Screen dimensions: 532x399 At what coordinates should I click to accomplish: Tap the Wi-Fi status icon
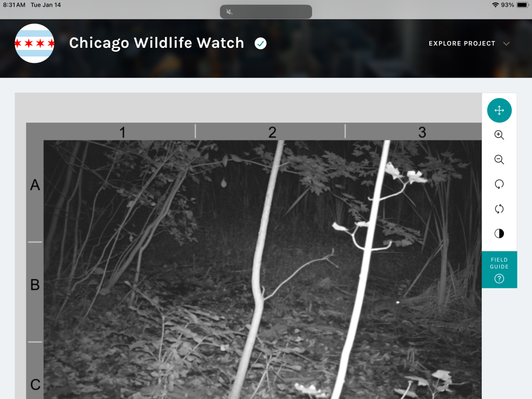pyautogui.click(x=495, y=5)
